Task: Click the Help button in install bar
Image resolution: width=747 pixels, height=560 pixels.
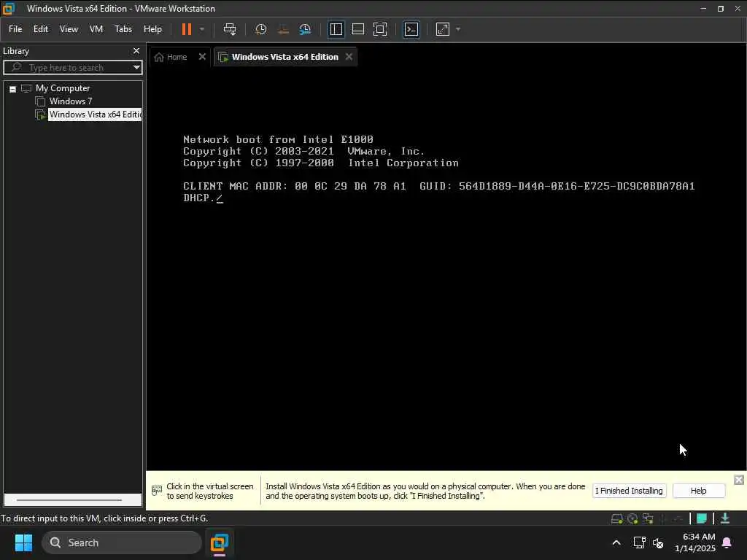Action: pos(698,491)
